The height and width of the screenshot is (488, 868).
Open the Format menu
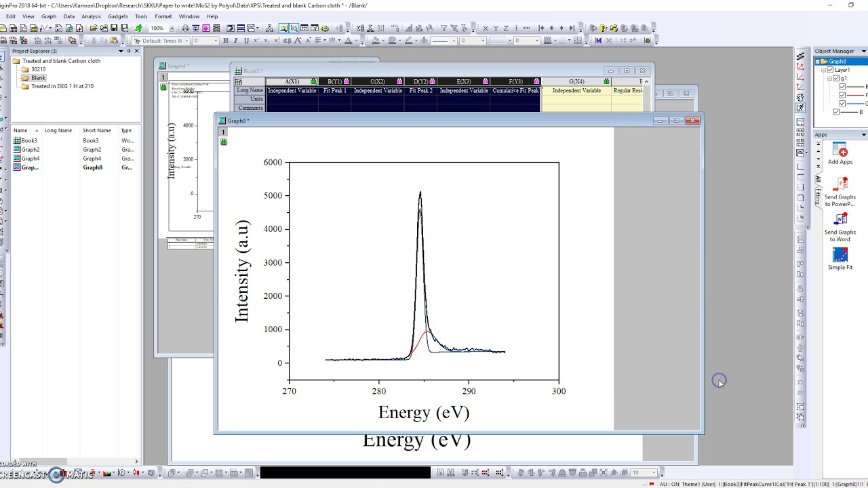pyautogui.click(x=163, y=16)
